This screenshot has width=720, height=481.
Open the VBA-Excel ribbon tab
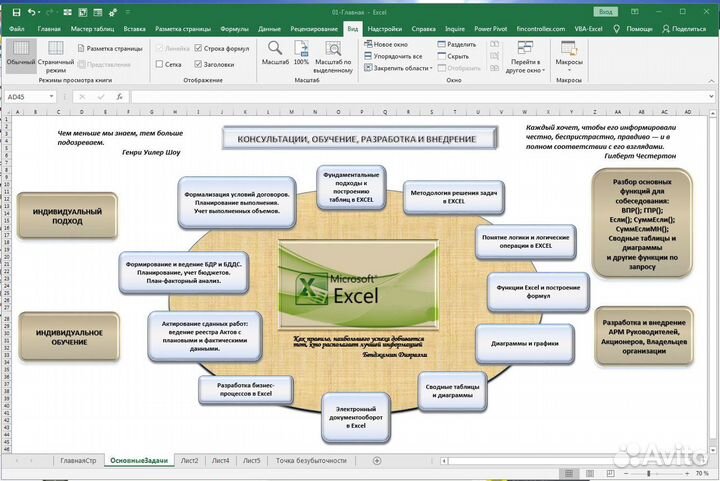pyautogui.click(x=588, y=28)
